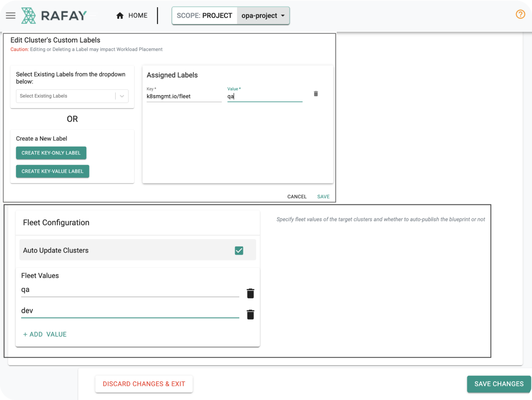Remove the qa fleet value

pos(250,293)
